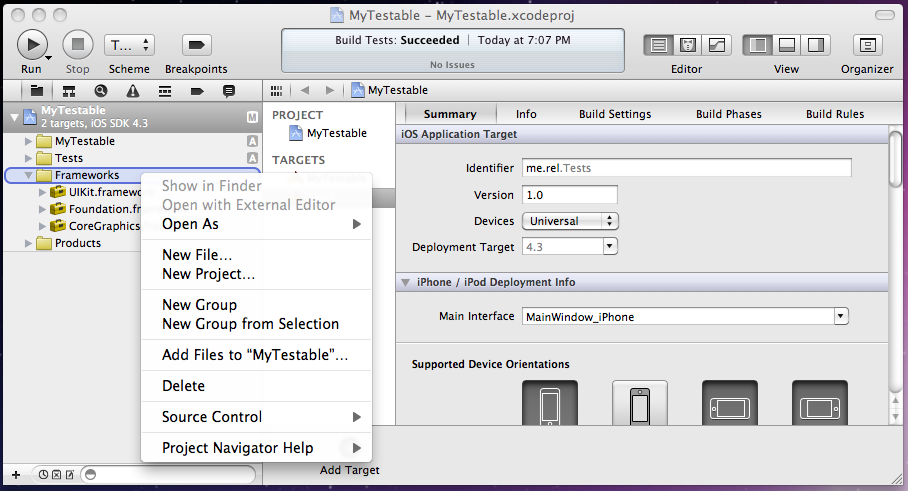Image resolution: width=908 pixels, height=491 pixels.
Task: Go forward in editor history
Action: (x=330, y=90)
